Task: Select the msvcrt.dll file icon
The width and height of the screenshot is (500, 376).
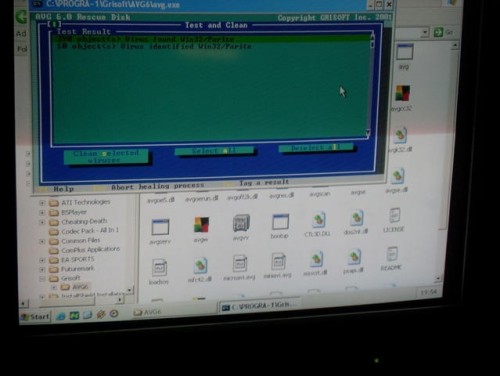Action: [316, 260]
